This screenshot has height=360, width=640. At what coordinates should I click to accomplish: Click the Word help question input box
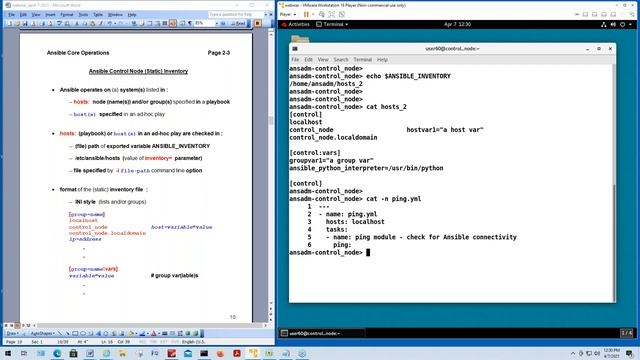(x=236, y=15)
